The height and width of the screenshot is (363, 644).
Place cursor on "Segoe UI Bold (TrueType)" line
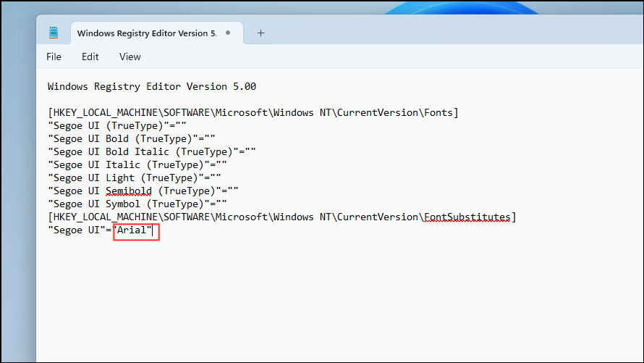tap(132, 139)
